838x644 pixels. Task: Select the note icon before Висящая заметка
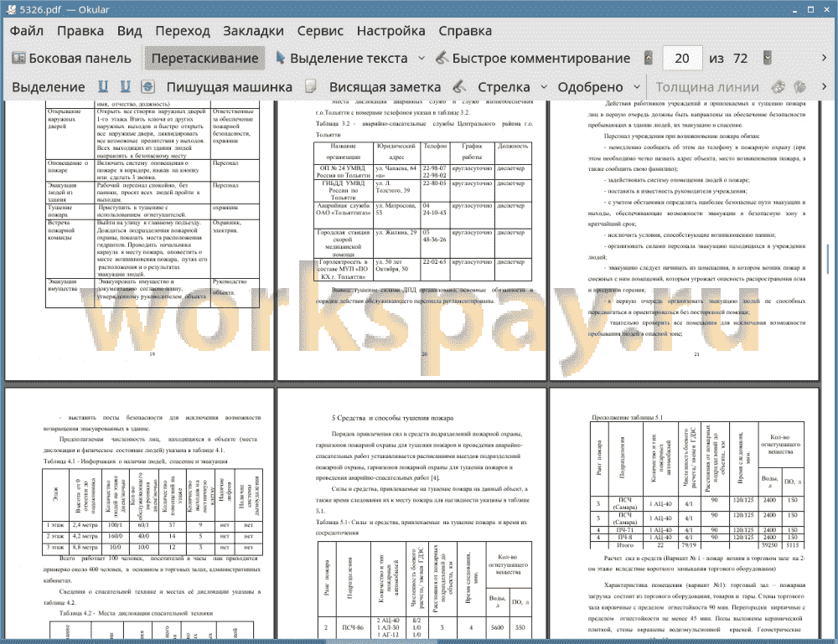coord(311,87)
